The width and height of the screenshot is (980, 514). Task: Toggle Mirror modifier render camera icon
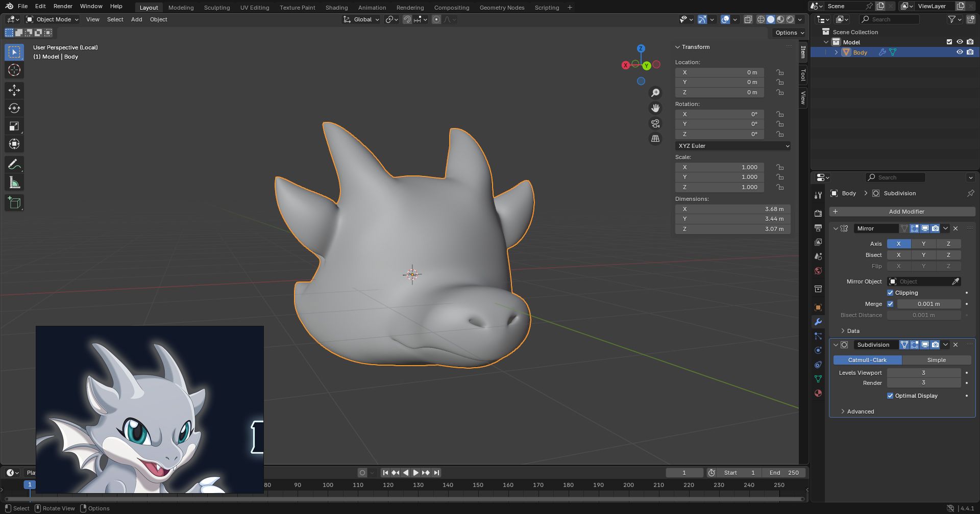pos(935,228)
